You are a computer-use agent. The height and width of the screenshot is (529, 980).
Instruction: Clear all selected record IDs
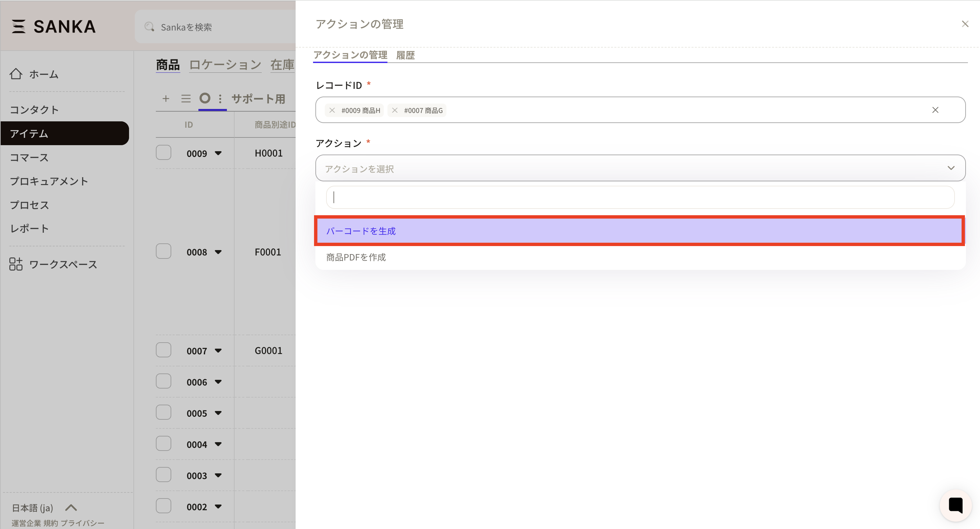coord(935,110)
